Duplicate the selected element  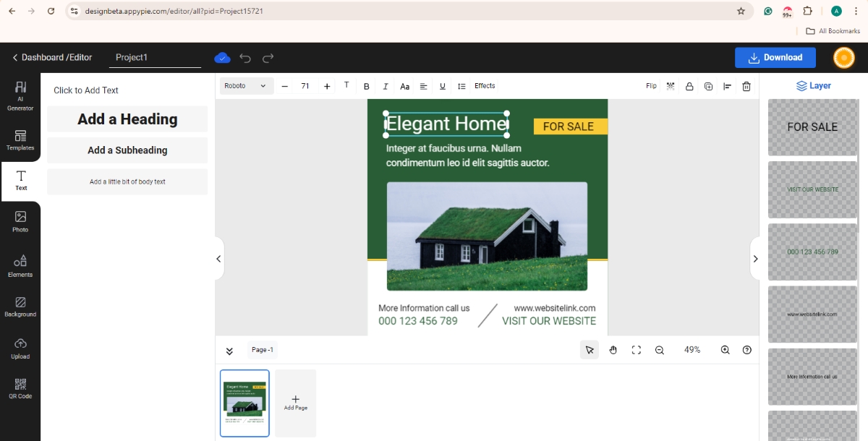click(707, 86)
